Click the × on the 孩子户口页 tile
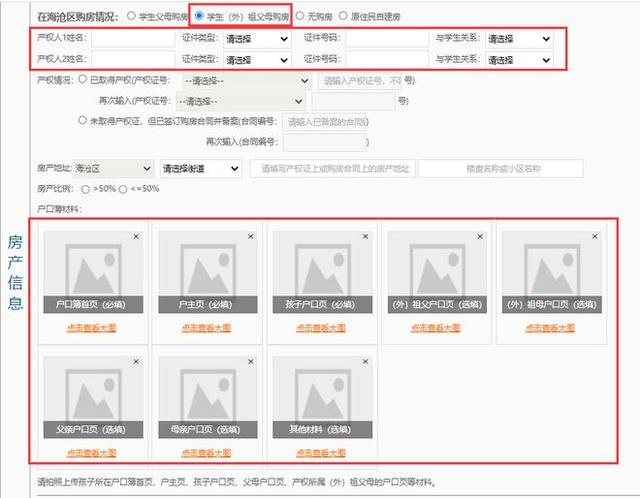This screenshot has height=498, width=640. (x=365, y=236)
